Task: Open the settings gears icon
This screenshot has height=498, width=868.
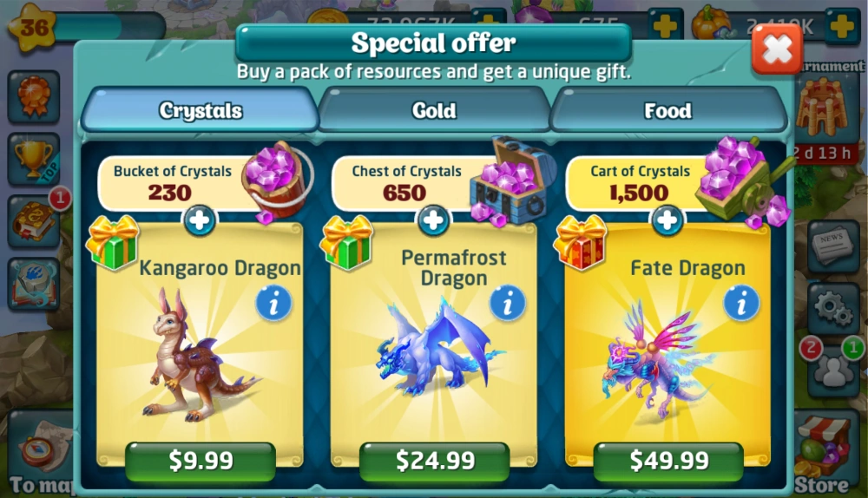Action: pos(833,308)
